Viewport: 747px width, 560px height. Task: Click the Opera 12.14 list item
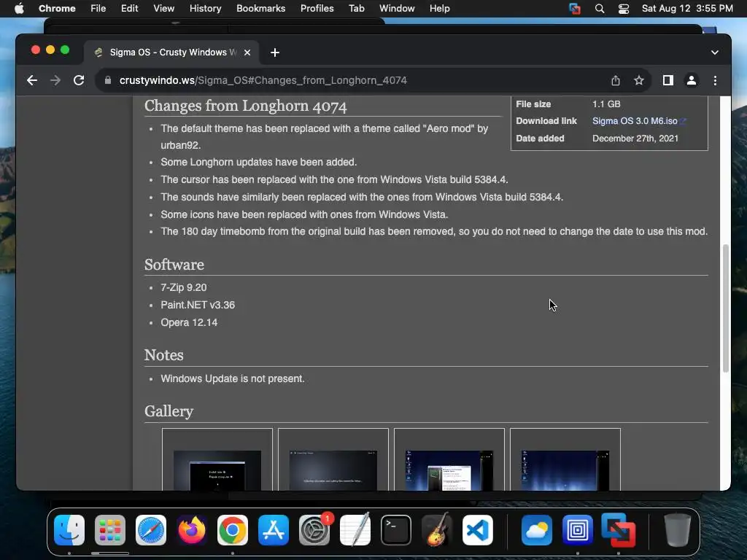coord(189,322)
